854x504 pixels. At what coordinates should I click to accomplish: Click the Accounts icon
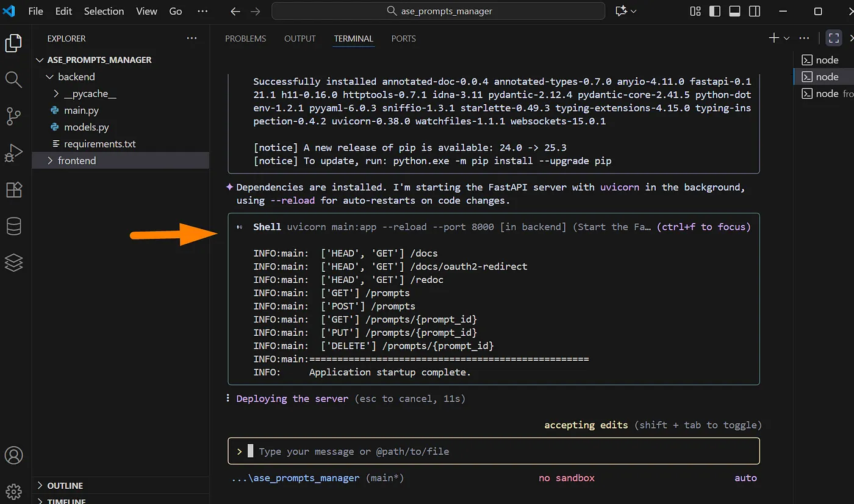[13, 455]
